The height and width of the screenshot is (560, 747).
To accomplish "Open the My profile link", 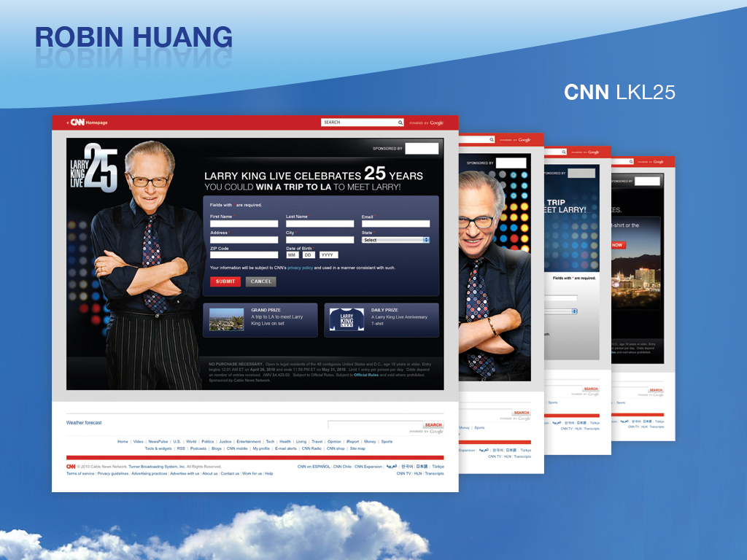I will click(x=261, y=448).
